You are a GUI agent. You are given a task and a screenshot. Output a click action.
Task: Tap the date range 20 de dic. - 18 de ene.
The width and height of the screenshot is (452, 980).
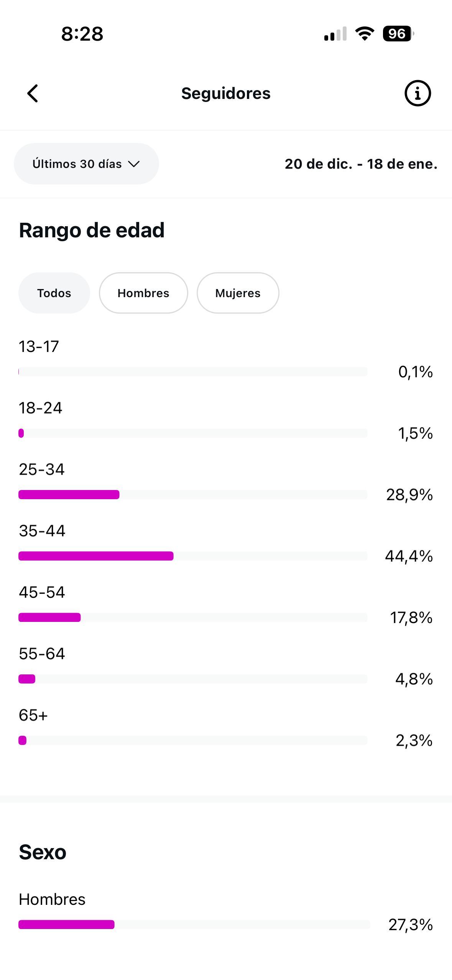pos(361,164)
